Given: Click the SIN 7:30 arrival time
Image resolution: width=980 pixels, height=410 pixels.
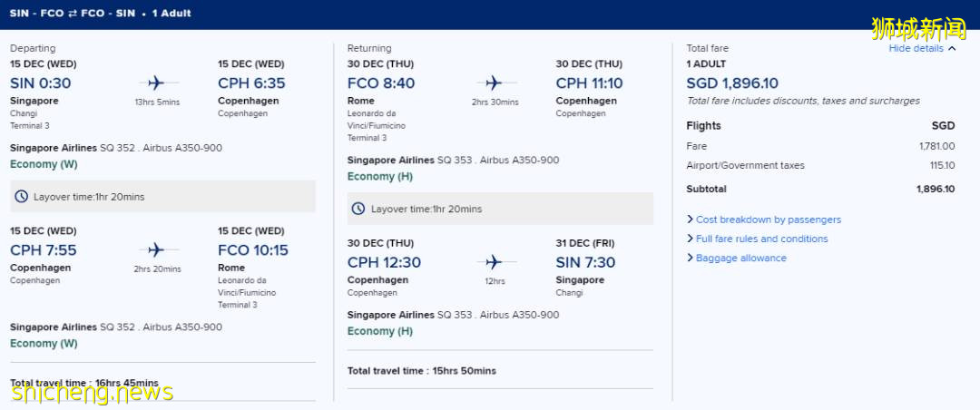Looking at the screenshot, I should tap(585, 262).
